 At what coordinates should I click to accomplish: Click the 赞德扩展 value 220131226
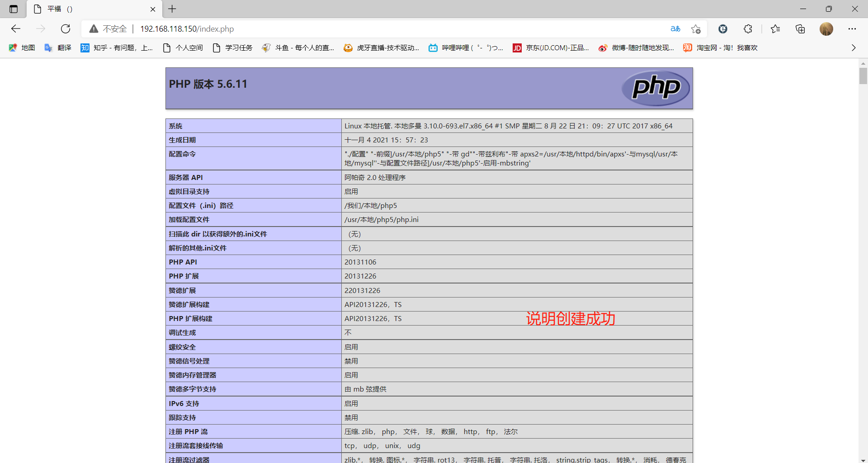point(362,291)
